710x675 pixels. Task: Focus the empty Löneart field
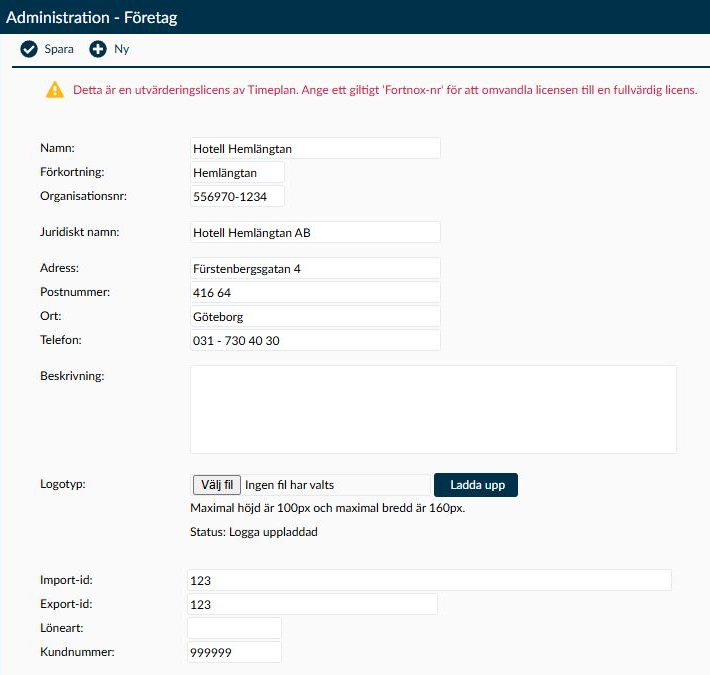235,628
